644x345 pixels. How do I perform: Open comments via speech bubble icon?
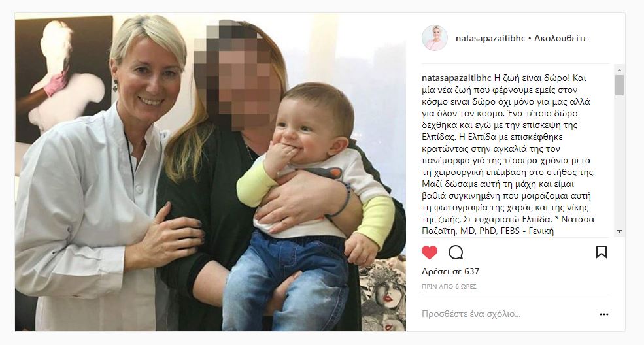click(456, 252)
